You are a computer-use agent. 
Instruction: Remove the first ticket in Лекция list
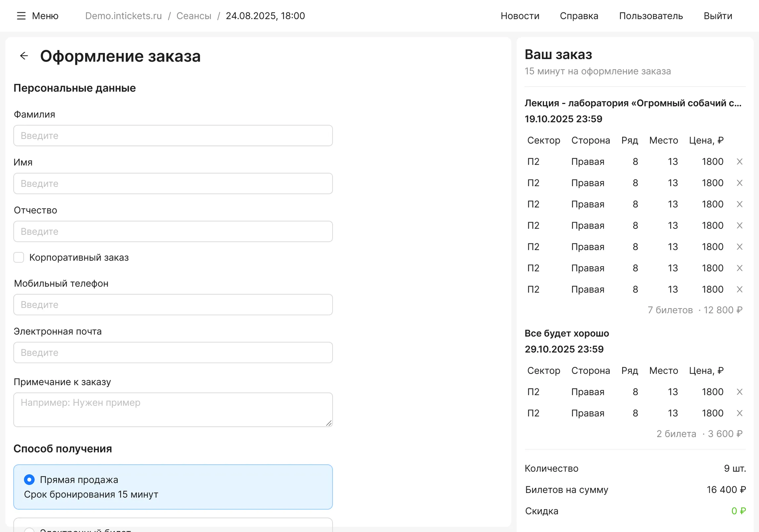[739, 162]
